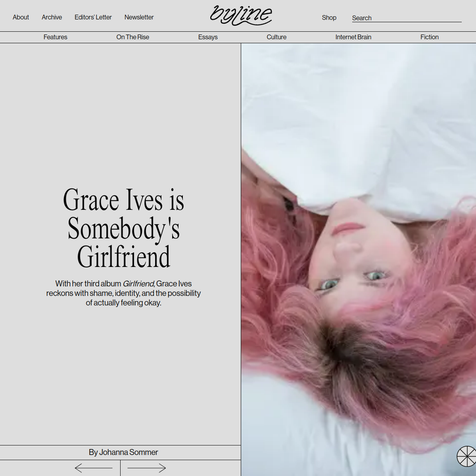Switch to the On The Rise section

[x=132, y=37]
